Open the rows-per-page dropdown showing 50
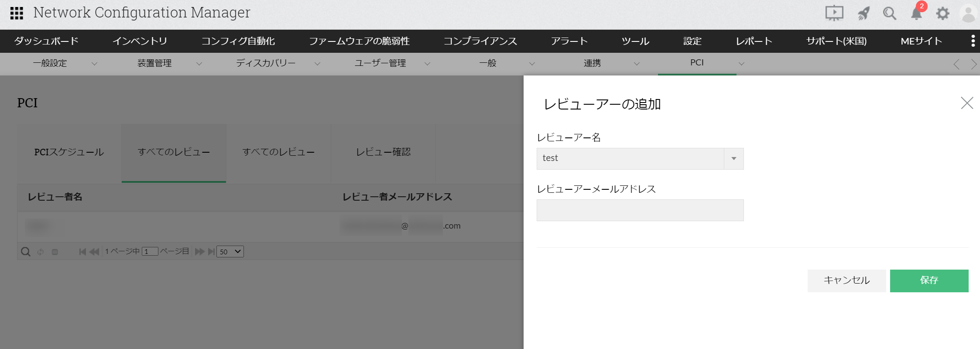 (x=230, y=252)
